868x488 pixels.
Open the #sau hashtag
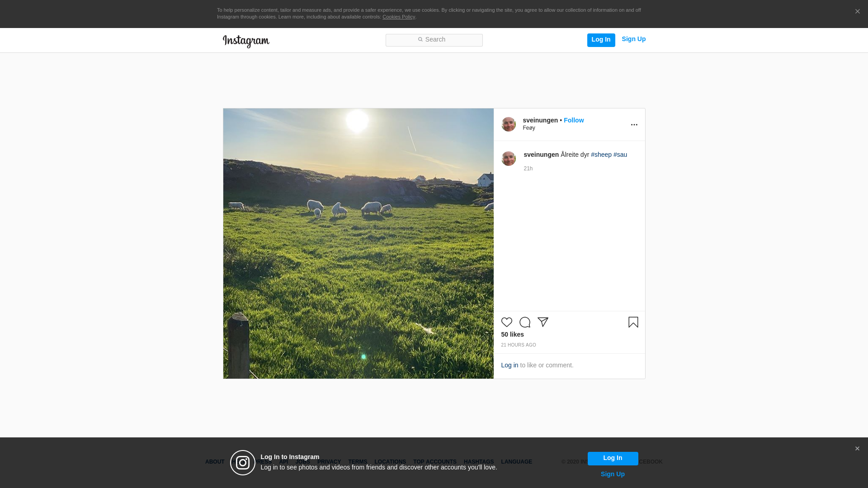(620, 155)
